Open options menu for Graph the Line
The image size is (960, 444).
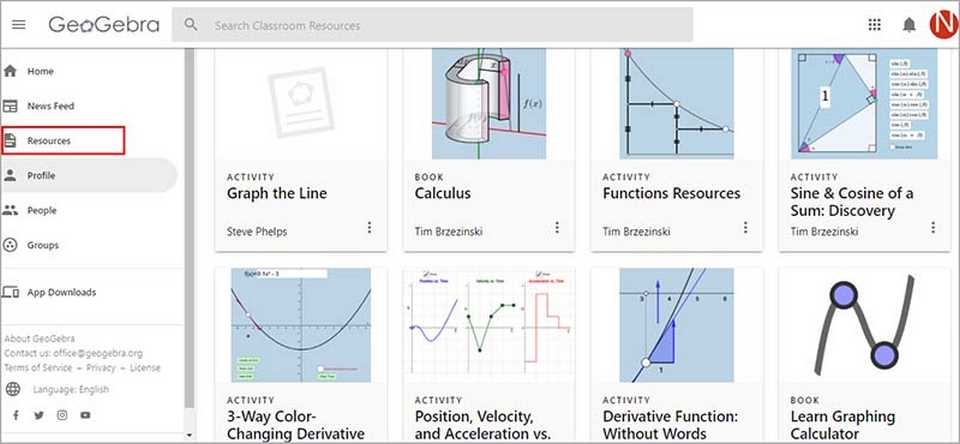[x=369, y=228]
